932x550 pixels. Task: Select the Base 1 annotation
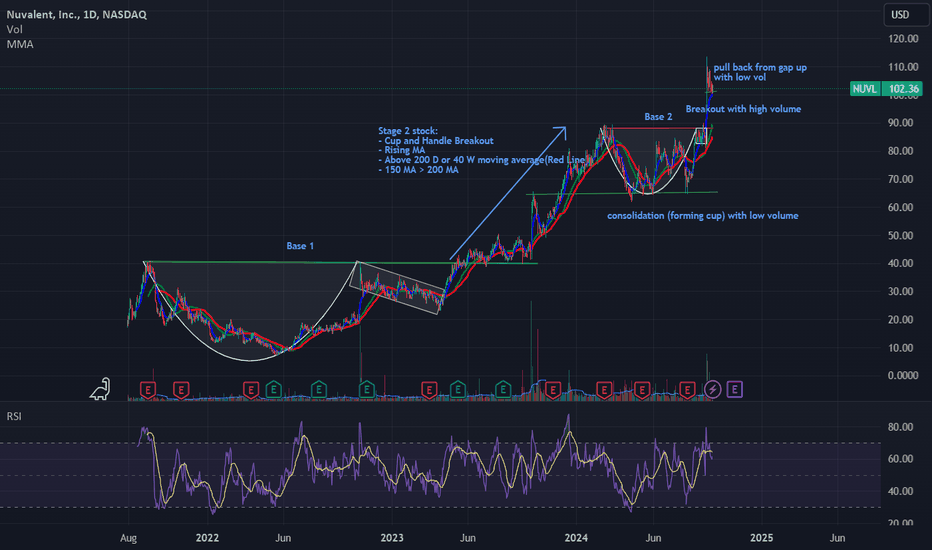pos(300,246)
